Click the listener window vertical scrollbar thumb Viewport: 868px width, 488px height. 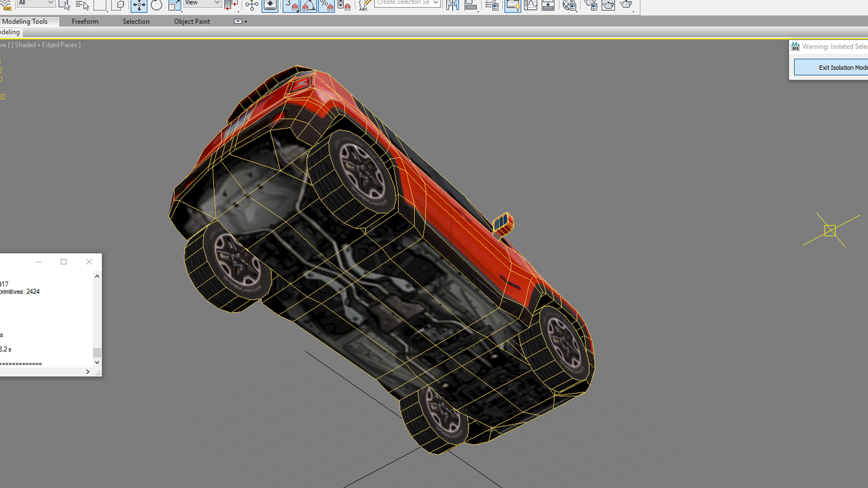coord(97,353)
